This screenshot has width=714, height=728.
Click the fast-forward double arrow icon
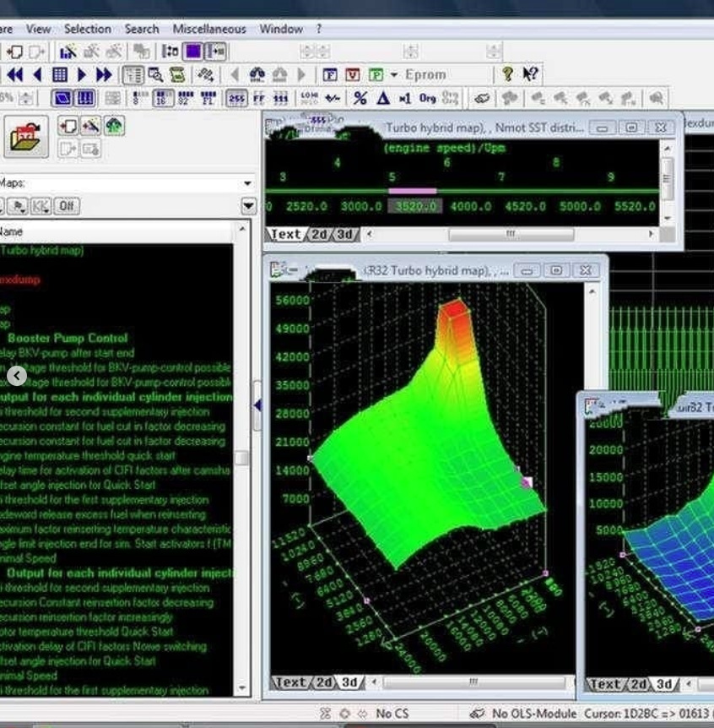pyautogui.click(x=104, y=75)
